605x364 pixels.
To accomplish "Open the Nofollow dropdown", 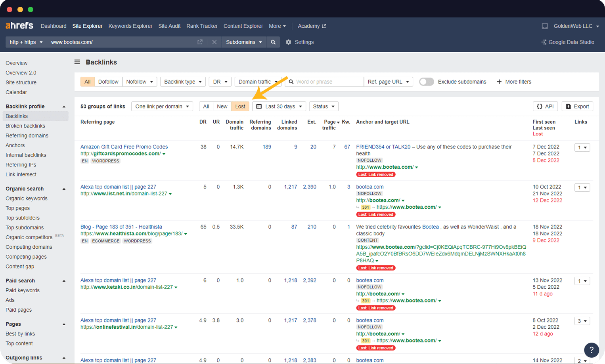I will 140,82.
